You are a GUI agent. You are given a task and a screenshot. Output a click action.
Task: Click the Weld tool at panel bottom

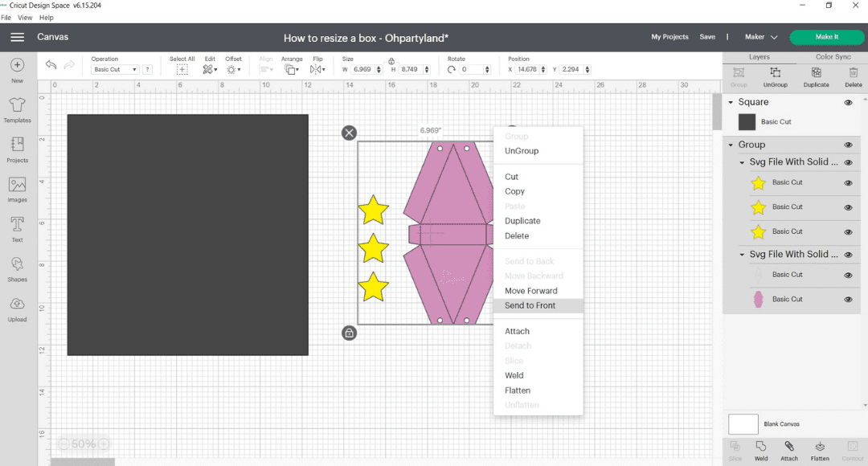tap(761, 451)
